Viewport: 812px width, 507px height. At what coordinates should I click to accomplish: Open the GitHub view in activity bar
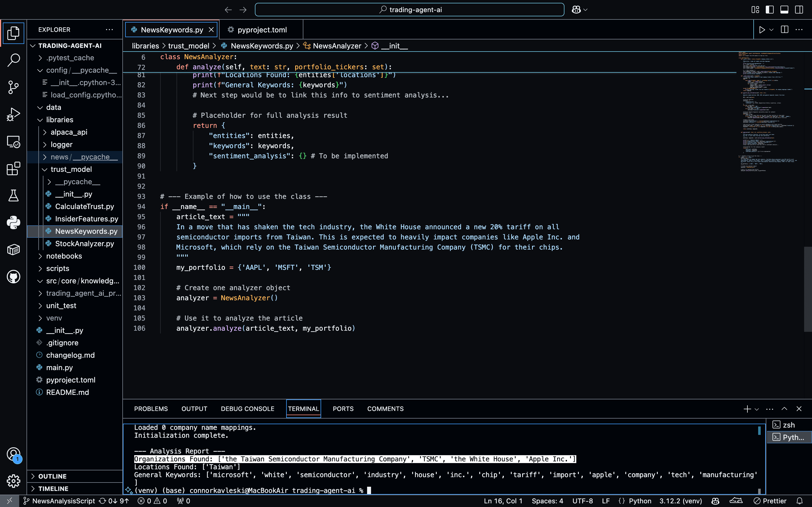tap(14, 277)
